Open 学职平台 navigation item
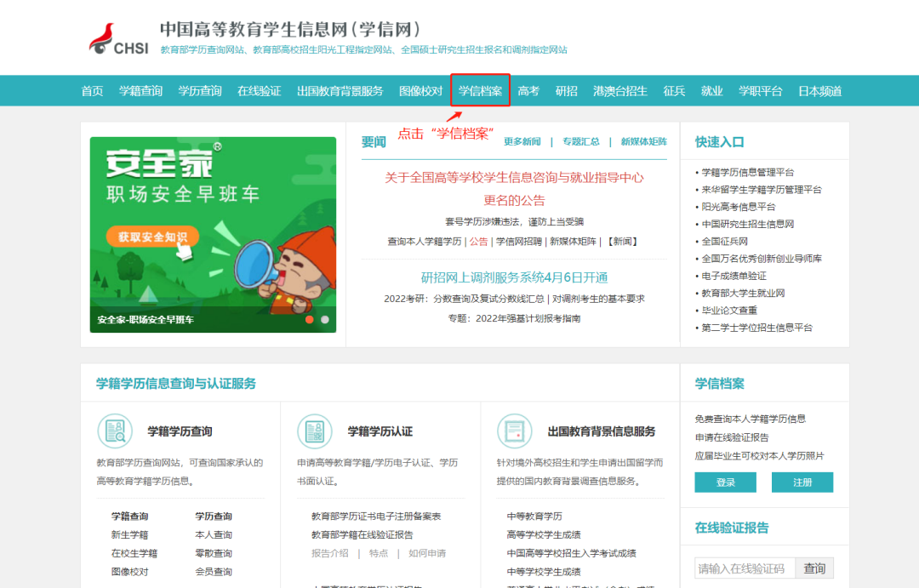This screenshot has width=919, height=588. coord(760,91)
